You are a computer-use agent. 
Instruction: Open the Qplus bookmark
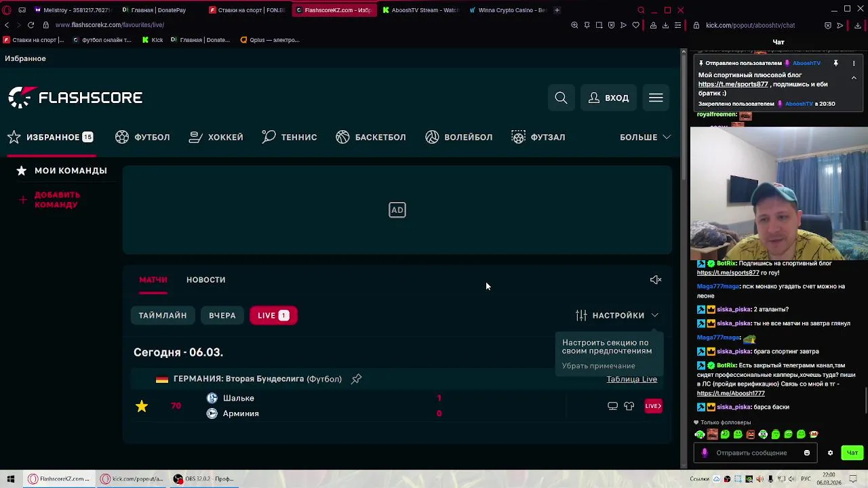[x=269, y=40]
